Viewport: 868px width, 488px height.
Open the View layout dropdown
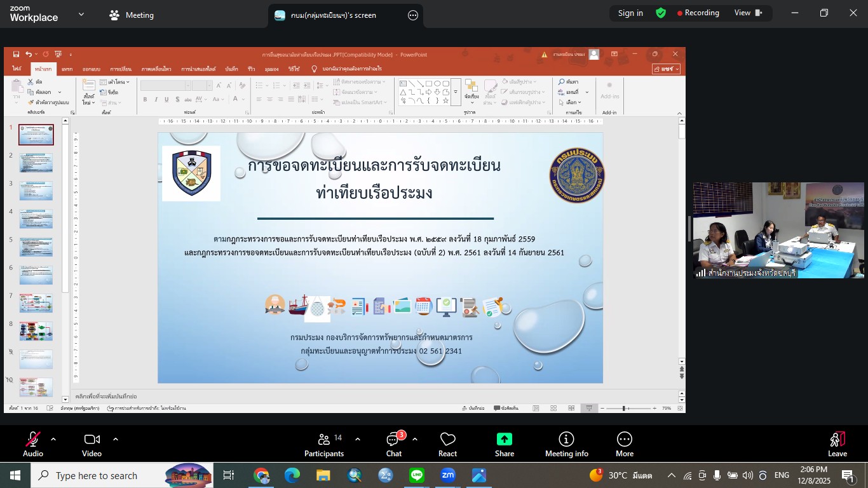[749, 13]
